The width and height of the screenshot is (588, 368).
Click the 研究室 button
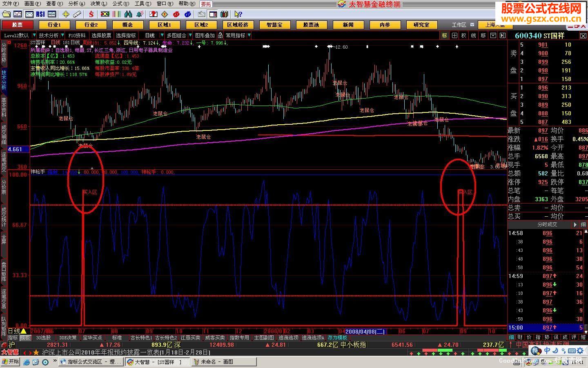pos(421,25)
